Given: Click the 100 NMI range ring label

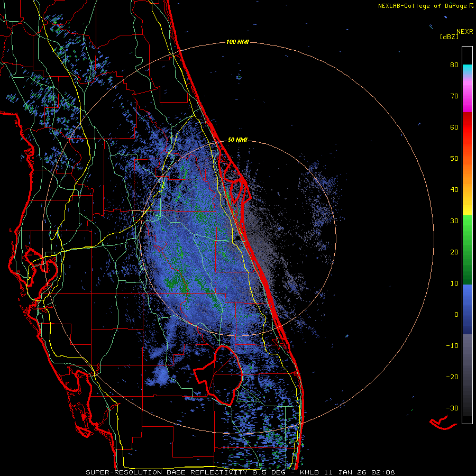Looking at the screenshot, I should [237, 42].
